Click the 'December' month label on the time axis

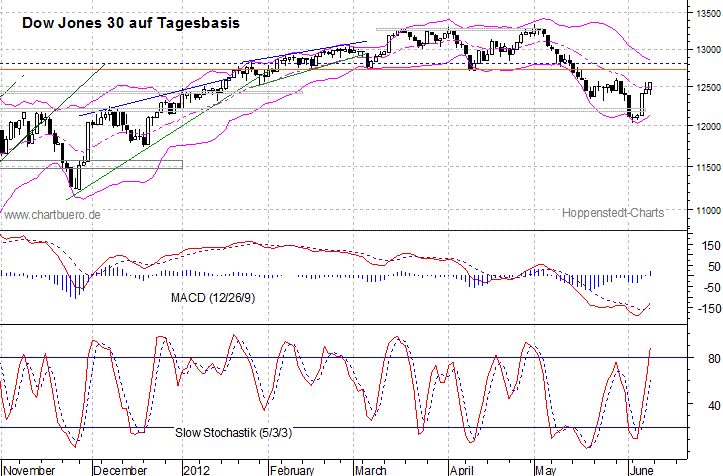click(x=120, y=470)
